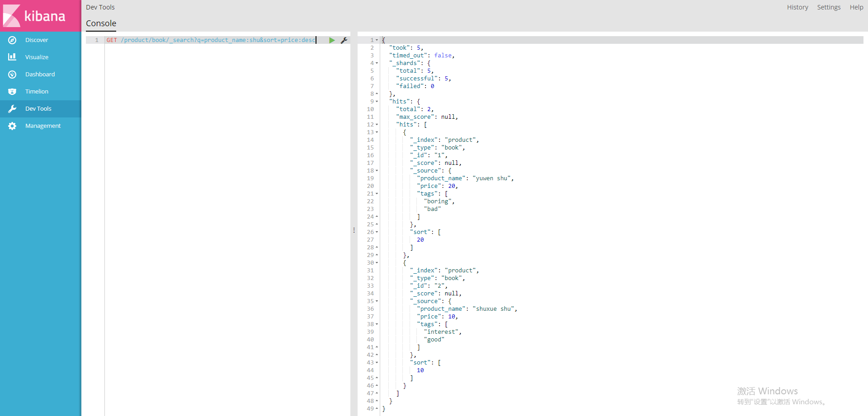The height and width of the screenshot is (416, 868).
Task: Click the pane resize handle dots
Action: [x=354, y=230]
